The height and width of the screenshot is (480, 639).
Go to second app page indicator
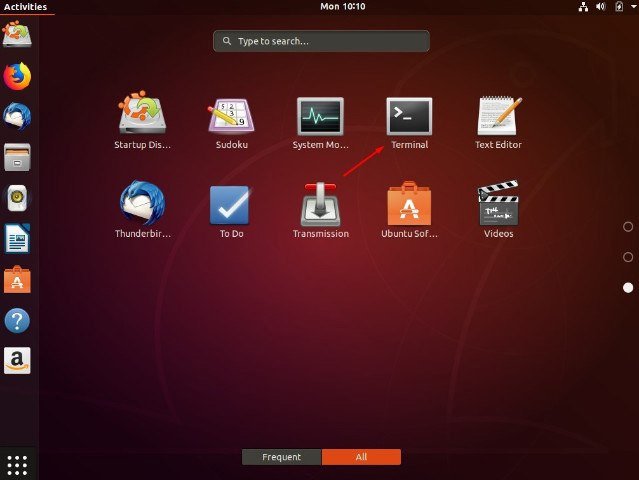pyautogui.click(x=628, y=257)
